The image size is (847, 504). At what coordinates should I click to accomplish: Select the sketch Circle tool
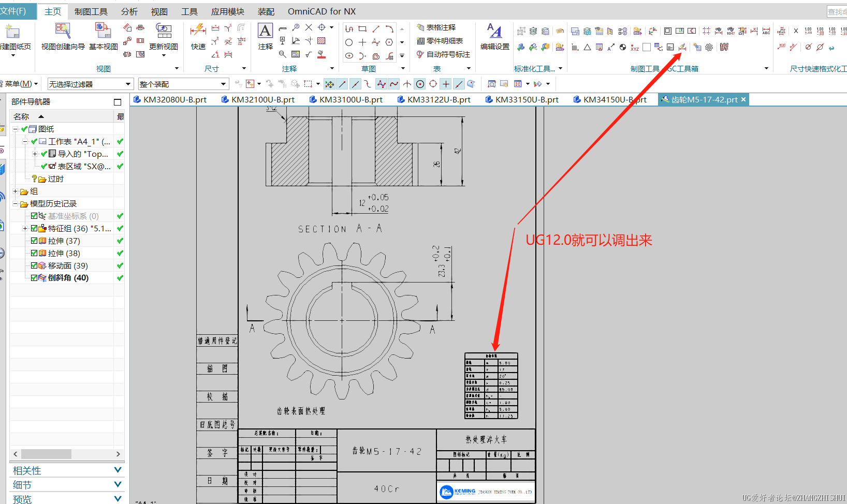(x=349, y=42)
